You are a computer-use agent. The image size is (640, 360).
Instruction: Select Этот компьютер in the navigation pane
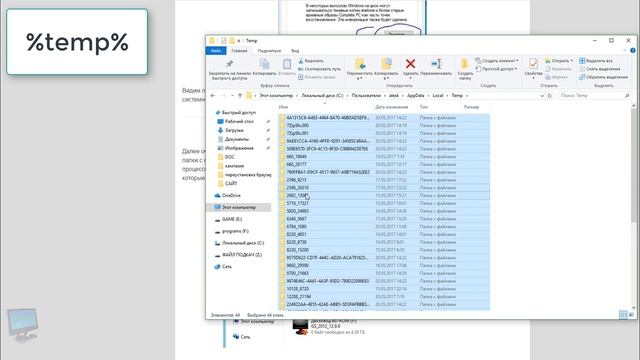point(239,207)
